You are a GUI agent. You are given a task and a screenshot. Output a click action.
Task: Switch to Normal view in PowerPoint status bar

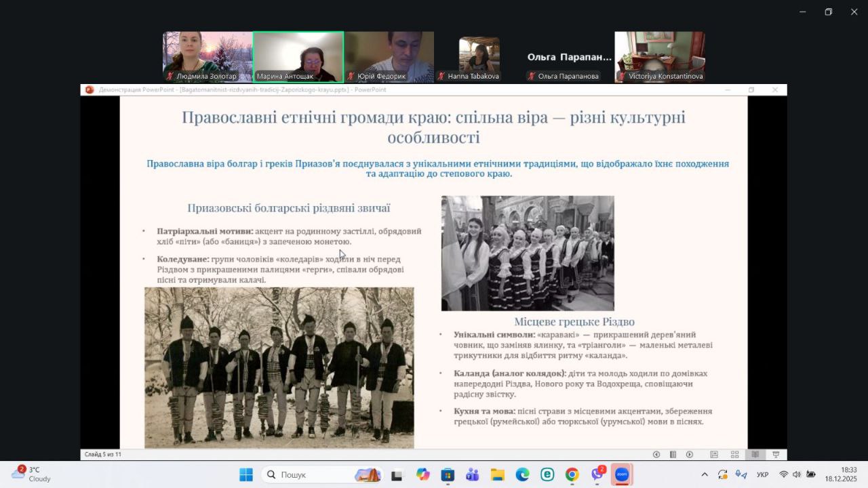click(714, 454)
